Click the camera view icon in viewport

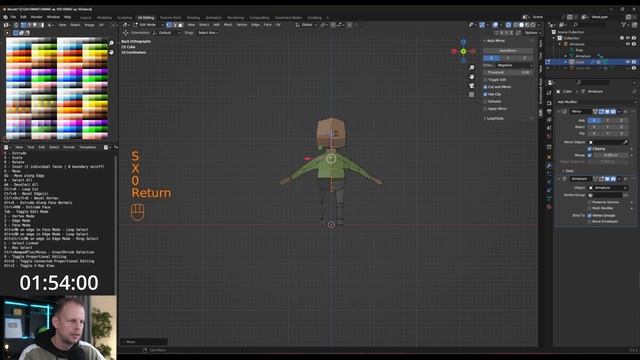click(x=472, y=86)
